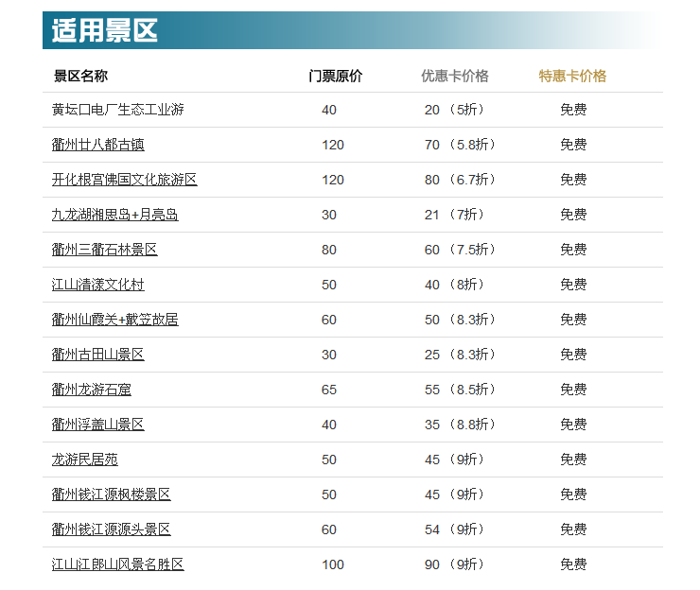
Task: Click the 90（9折） discount price
Action: pos(454,564)
